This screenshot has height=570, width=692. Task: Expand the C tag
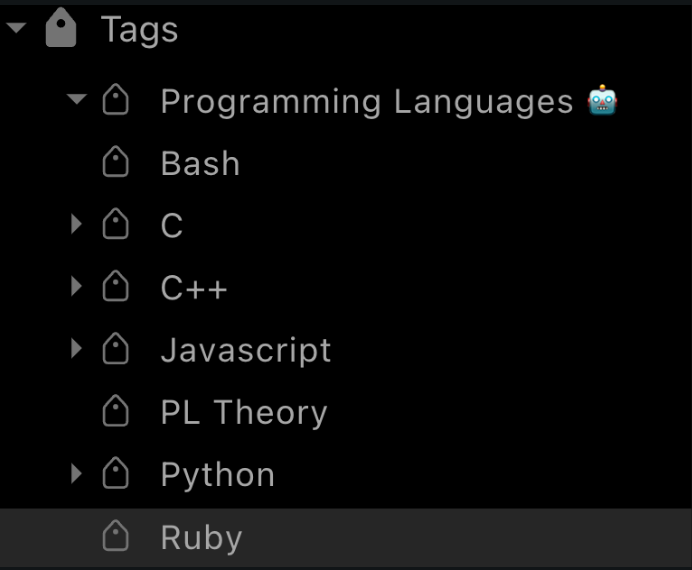coord(77,225)
